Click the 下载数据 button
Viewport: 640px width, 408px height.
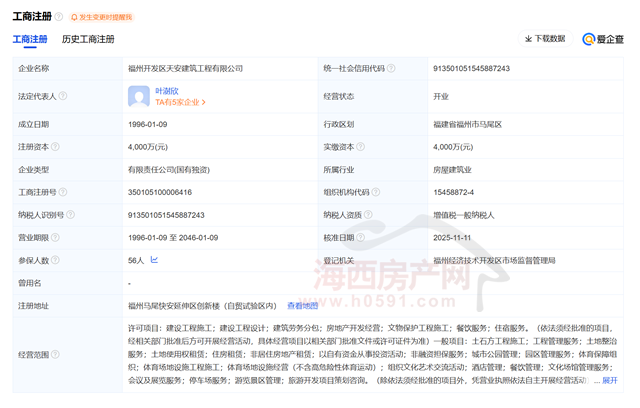tap(545, 39)
